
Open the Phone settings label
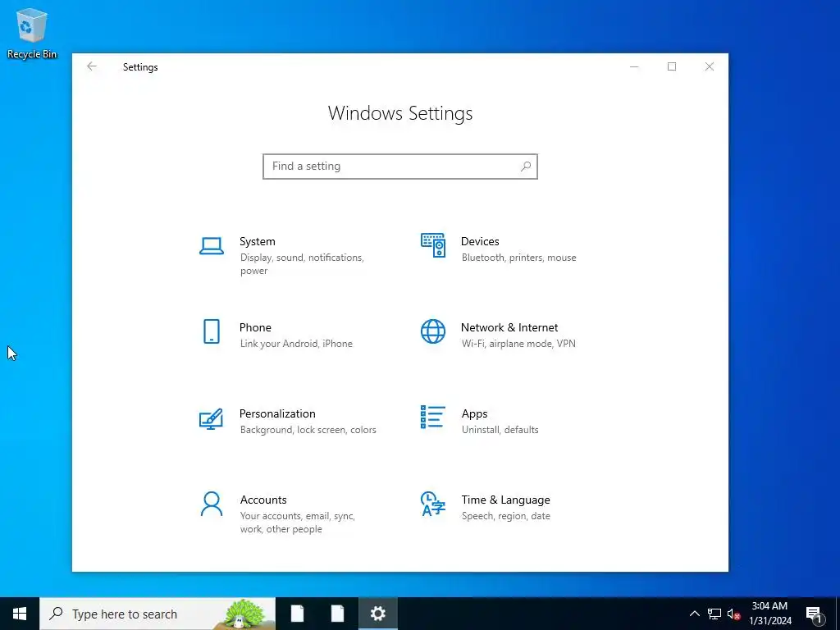(x=255, y=327)
